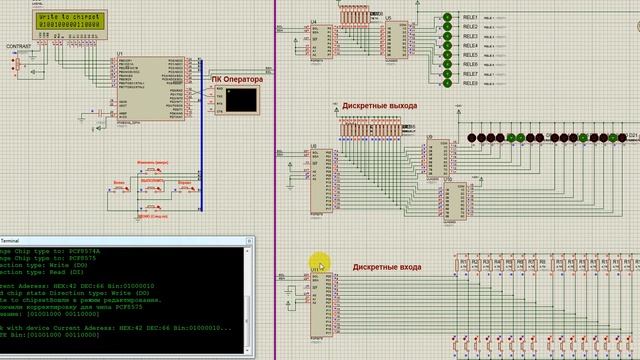Screen dimensions: 640x360
Task: Click the RELE4 green LED
Action: coord(447,45)
